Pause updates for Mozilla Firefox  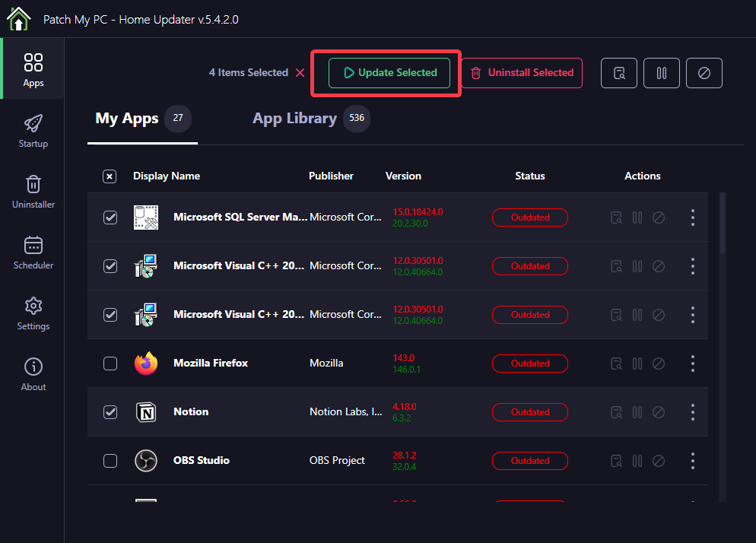[x=637, y=364]
